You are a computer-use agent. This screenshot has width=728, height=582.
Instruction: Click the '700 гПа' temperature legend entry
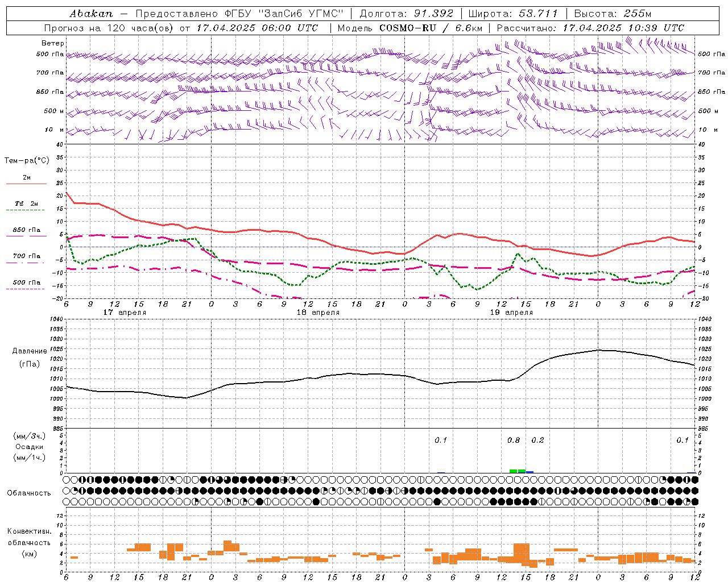coord(27,256)
